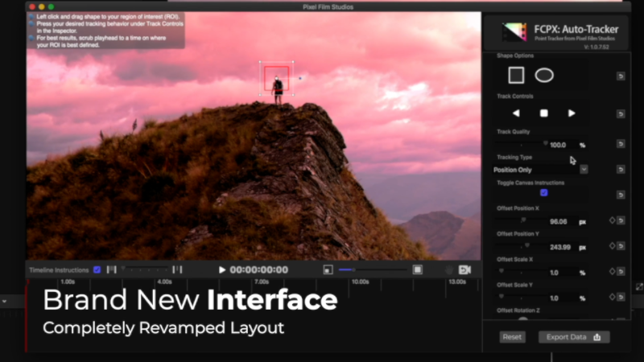Select the hand pan tool
644x362 pixels.
[x=449, y=269]
